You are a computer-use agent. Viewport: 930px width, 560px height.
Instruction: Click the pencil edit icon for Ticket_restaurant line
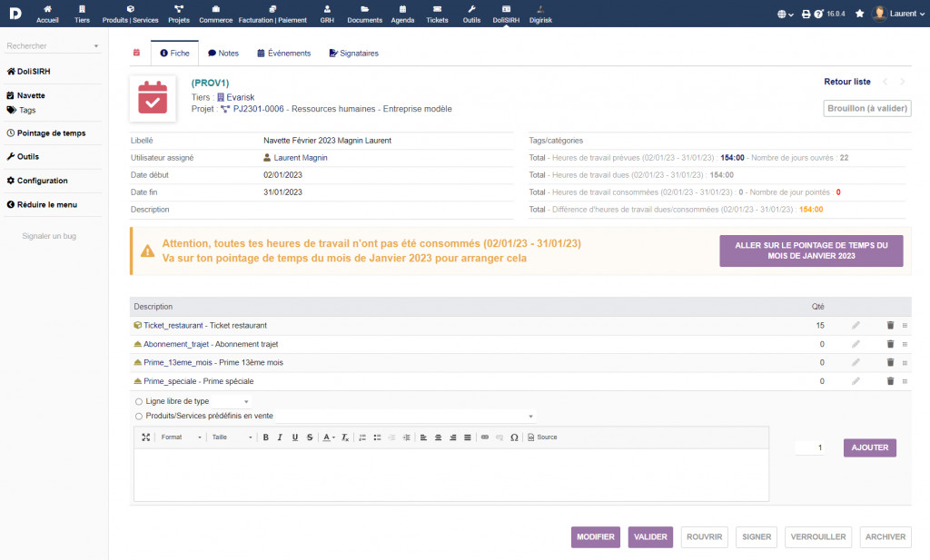[x=855, y=325]
